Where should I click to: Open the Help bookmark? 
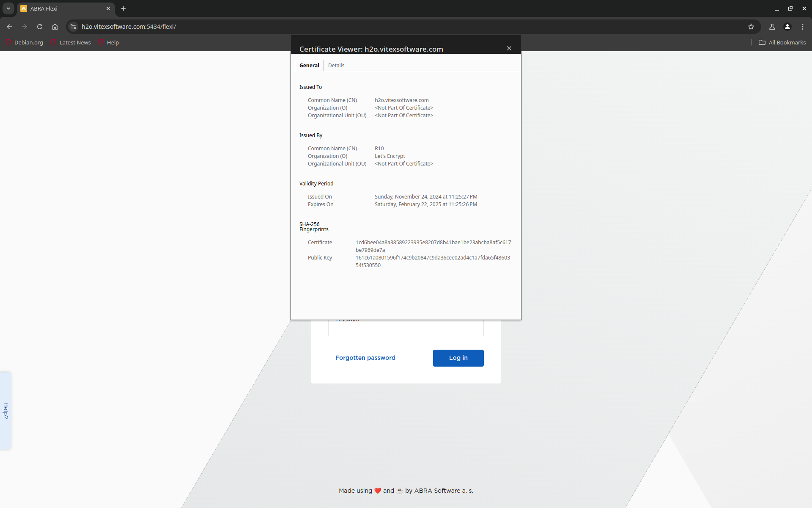tap(109, 42)
